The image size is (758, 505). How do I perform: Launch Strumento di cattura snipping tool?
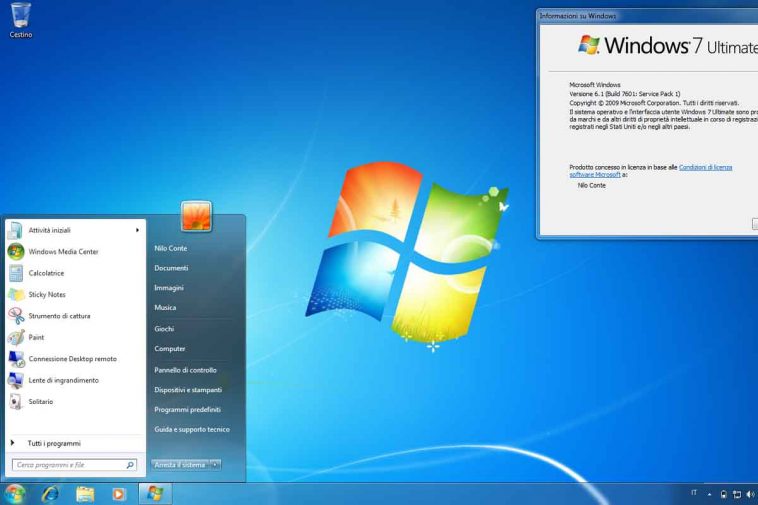(x=58, y=316)
